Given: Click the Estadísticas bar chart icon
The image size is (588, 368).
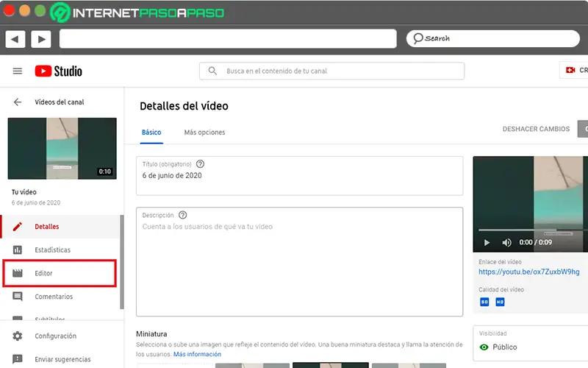Looking at the screenshot, I should point(17,250).
